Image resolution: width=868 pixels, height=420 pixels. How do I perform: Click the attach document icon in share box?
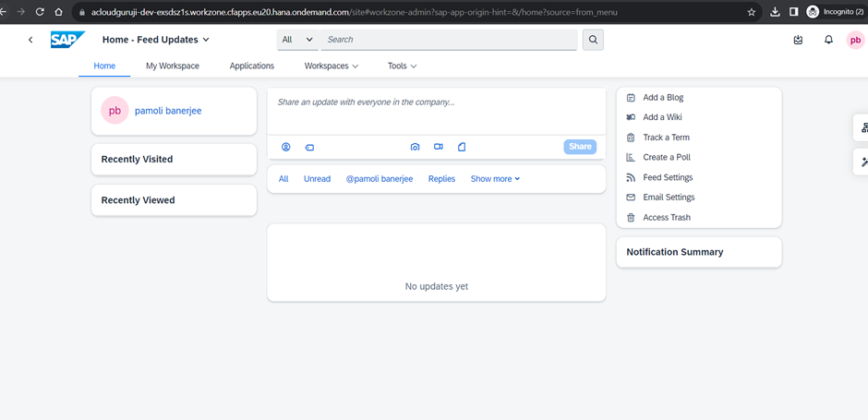462,147
